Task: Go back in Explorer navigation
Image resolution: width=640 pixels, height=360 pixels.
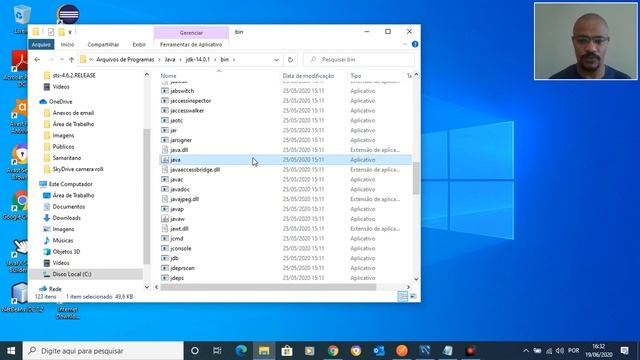Action: (37, 60)
